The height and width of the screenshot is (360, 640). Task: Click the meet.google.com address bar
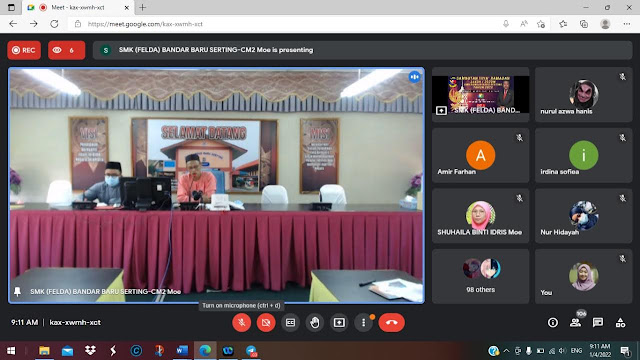[286, 24]
